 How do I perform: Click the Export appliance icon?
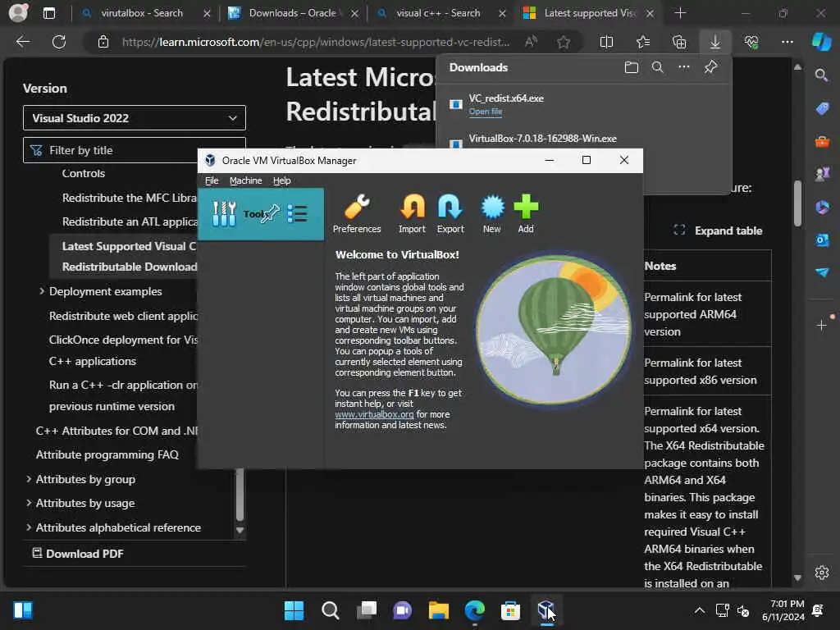(x=450, y=214)
